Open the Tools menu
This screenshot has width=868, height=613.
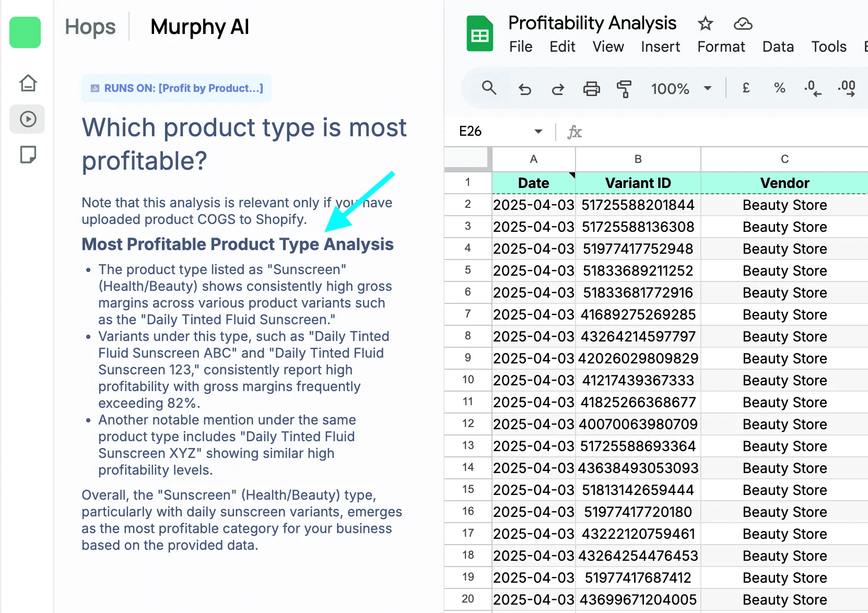(x=829, y=47)
